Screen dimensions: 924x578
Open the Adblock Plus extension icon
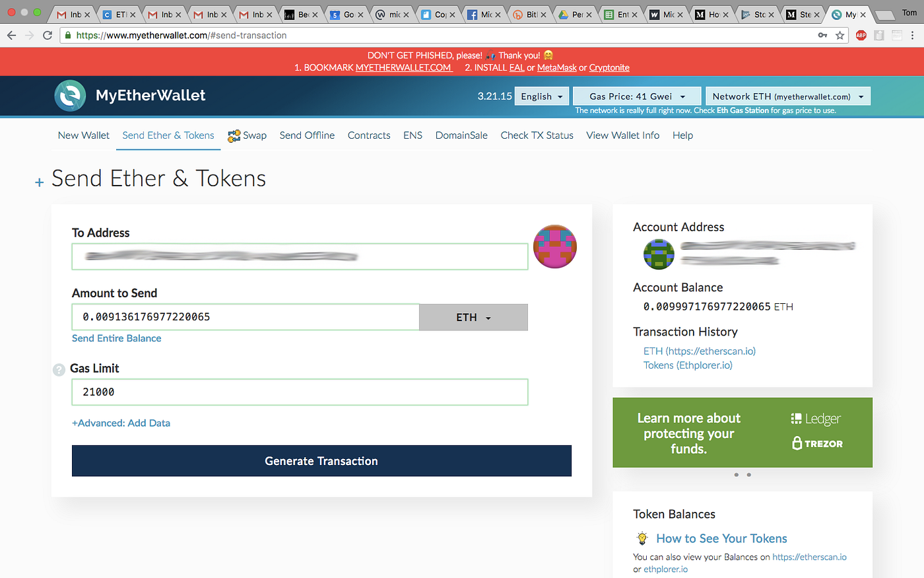coord(861,35)
